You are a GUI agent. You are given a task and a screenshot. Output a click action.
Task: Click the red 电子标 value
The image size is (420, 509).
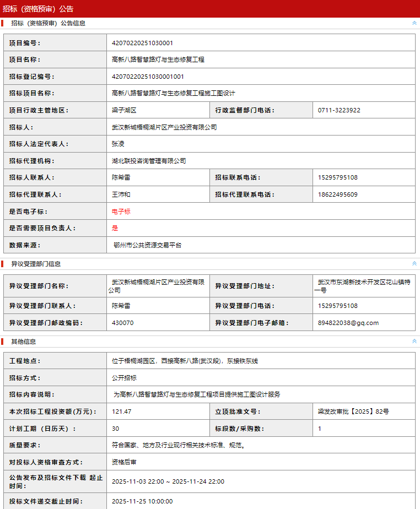pos(121,212)
